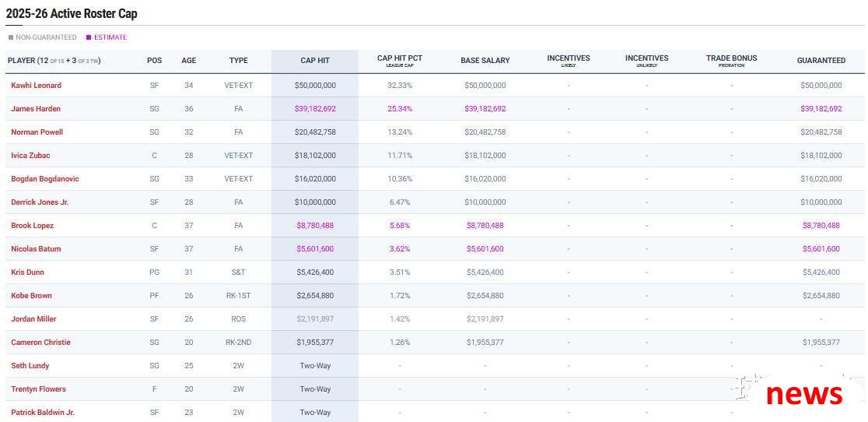This screenshot has width=868, height=422.
Task: Select Patrick Baldwin Jr.'s age 23 cell
Action: click(x=189, y=412)
